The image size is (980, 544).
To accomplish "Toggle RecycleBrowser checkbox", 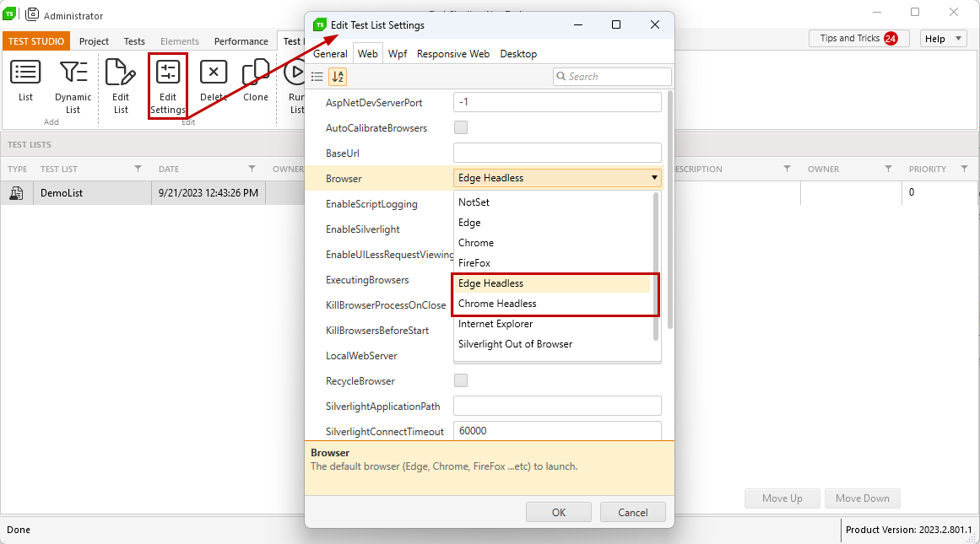I will point(461,380).
